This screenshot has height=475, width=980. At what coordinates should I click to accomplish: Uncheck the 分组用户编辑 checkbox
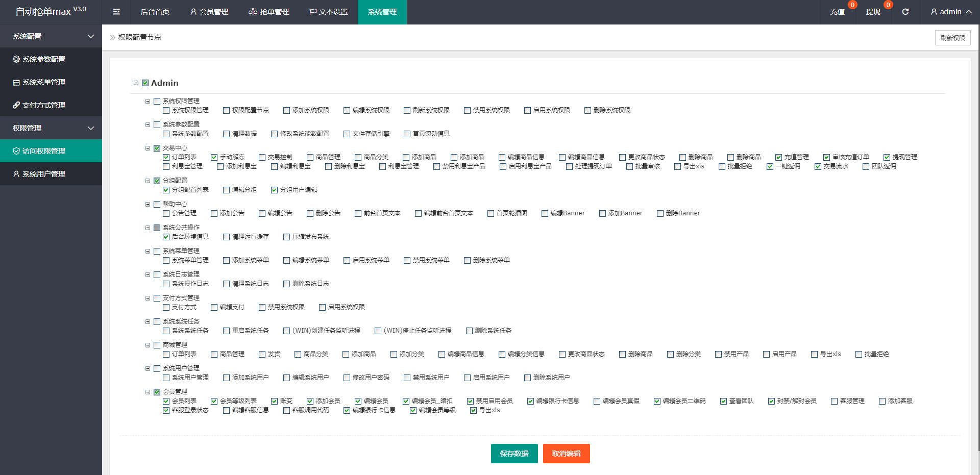[x=275, y=190]
